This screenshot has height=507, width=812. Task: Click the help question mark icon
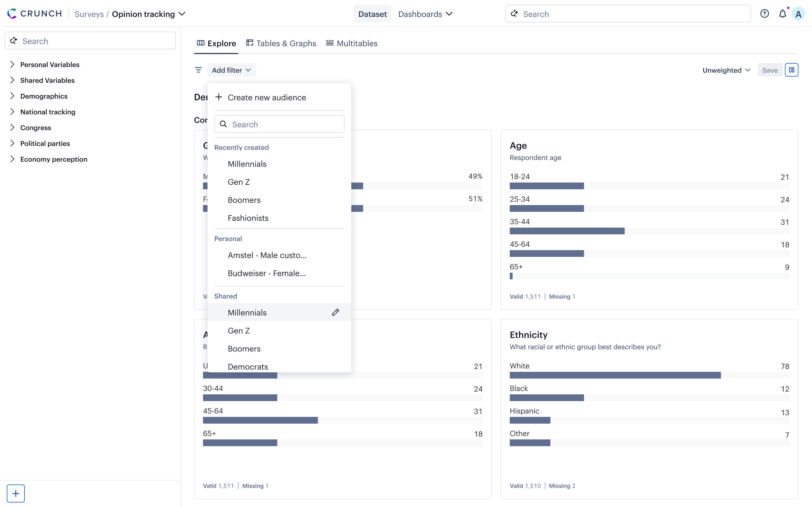pyautogui.click(x=764, y=14)
